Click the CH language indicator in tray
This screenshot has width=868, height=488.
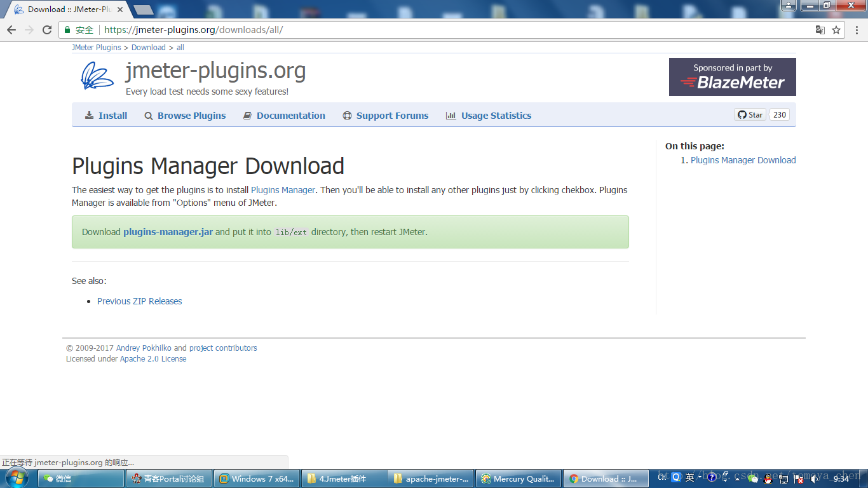(x=662, y=477)
